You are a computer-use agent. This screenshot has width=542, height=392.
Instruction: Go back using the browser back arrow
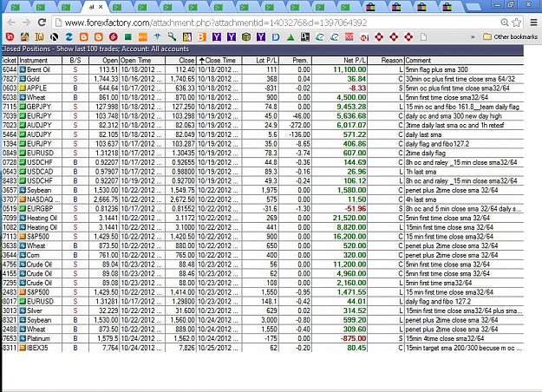pyautogui.click(x=11, y=23)
